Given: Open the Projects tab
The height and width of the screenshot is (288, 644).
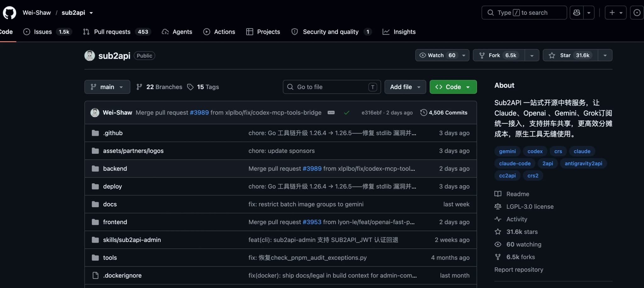Looking at the screenshot, I should (263, 32).
